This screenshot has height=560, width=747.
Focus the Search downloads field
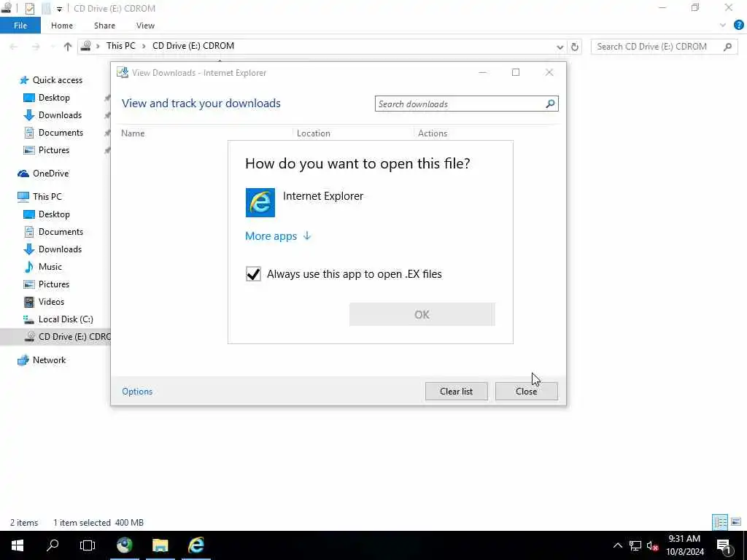click(x=460, y=104)
